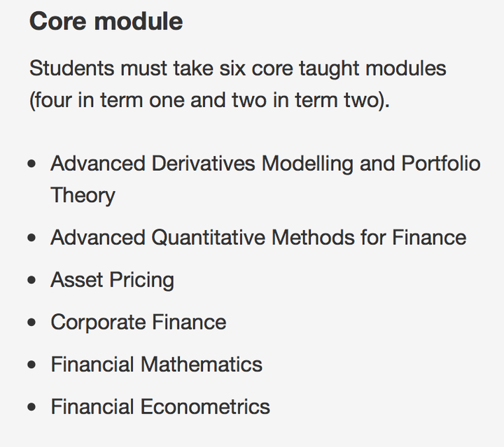Click the bullet before Financial Mathematics
The width and height of the screenshot is (504, 447).
coord(31,364)
